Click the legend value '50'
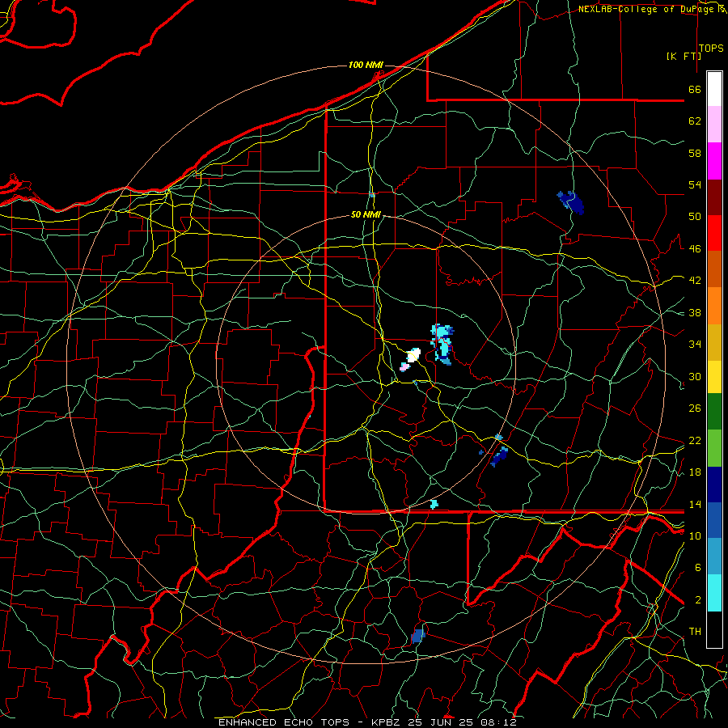Screen dimensions: 728x728 [x=695, y=217]
